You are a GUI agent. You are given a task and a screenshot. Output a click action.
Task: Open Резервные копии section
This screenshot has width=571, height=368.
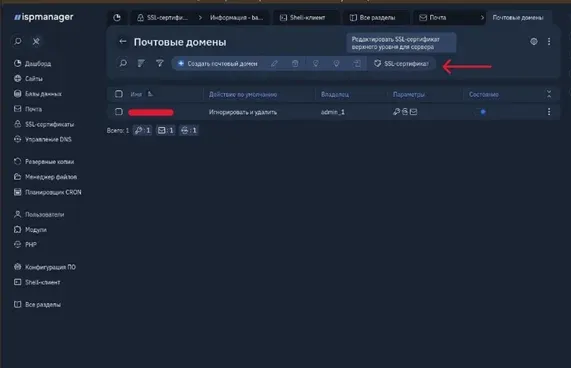tap(44, 162)
